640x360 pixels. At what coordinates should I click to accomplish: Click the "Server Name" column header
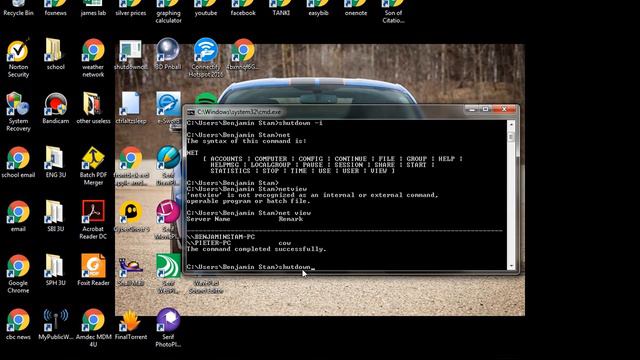pos(208,219)
